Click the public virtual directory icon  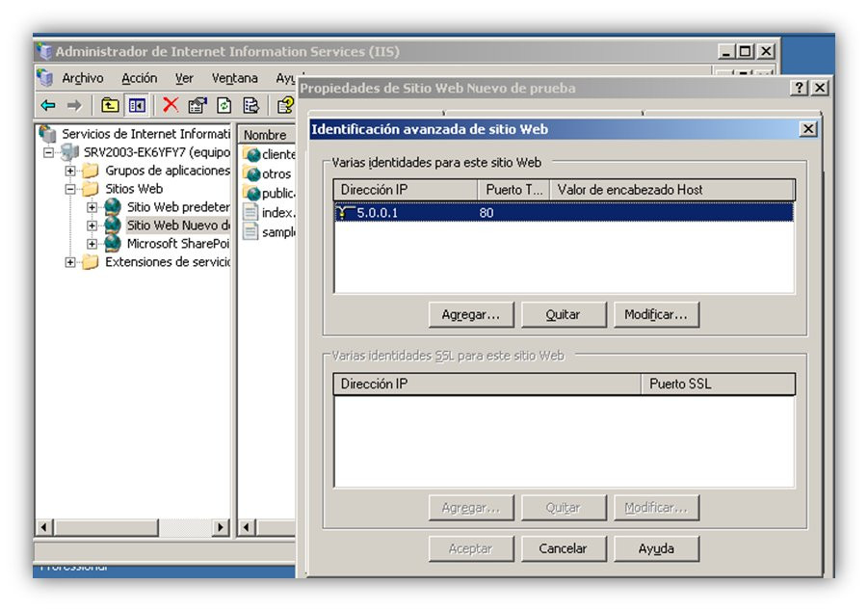251,194
